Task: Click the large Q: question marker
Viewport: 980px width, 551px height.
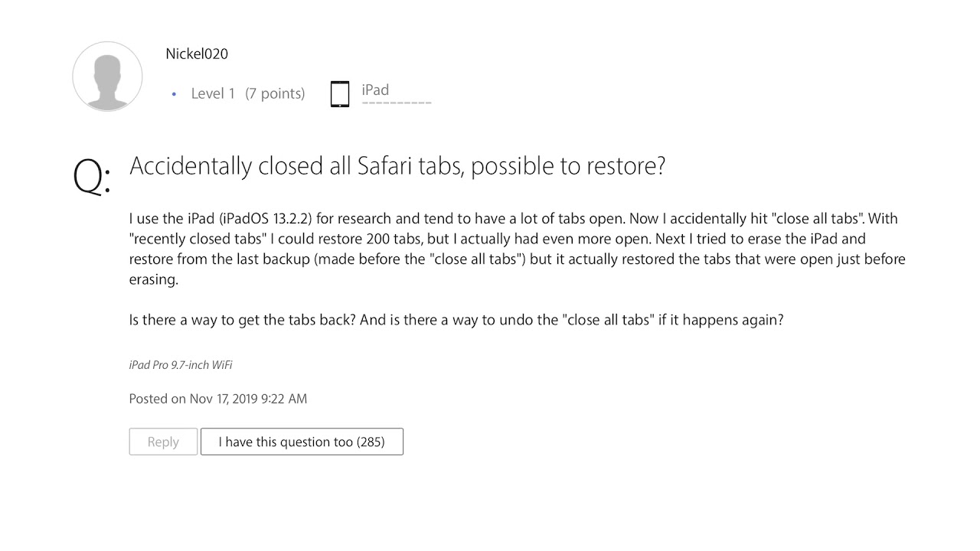Action: (91, 178)
